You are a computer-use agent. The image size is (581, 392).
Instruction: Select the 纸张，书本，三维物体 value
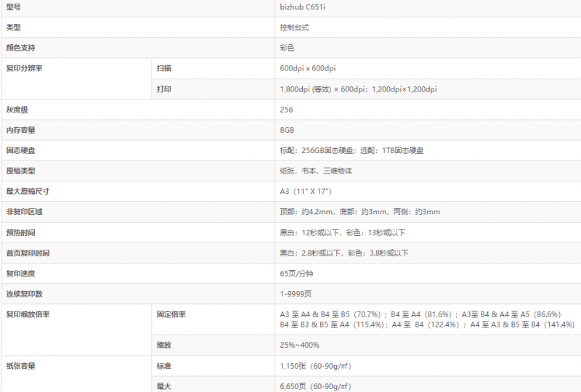[x=316, y=171]
